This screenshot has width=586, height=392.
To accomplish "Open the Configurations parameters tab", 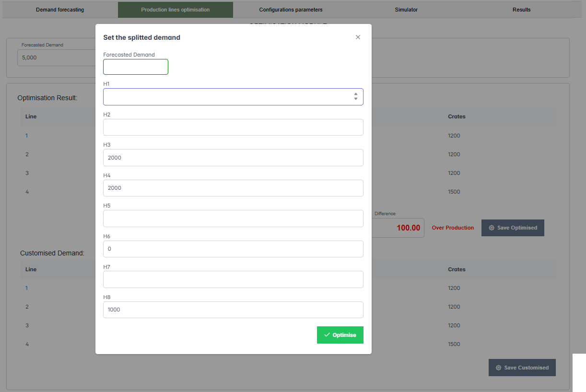I will [291, 9].
